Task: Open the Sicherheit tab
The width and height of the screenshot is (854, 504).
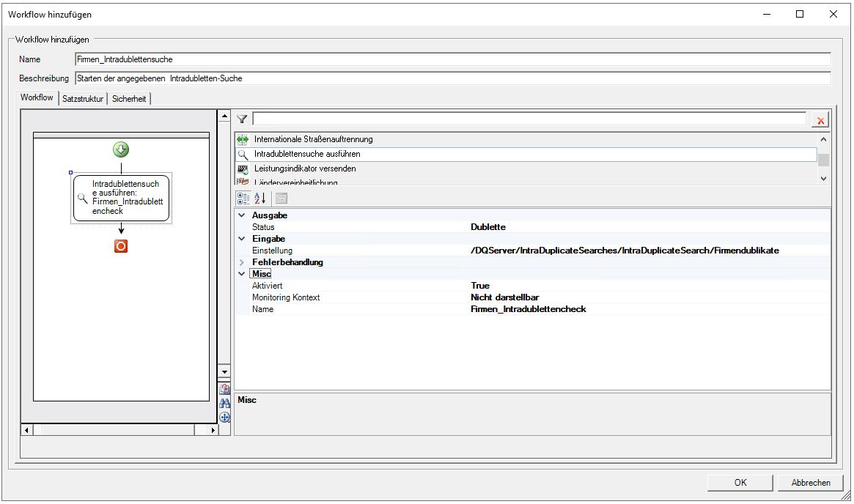Action: pos(129,98)
